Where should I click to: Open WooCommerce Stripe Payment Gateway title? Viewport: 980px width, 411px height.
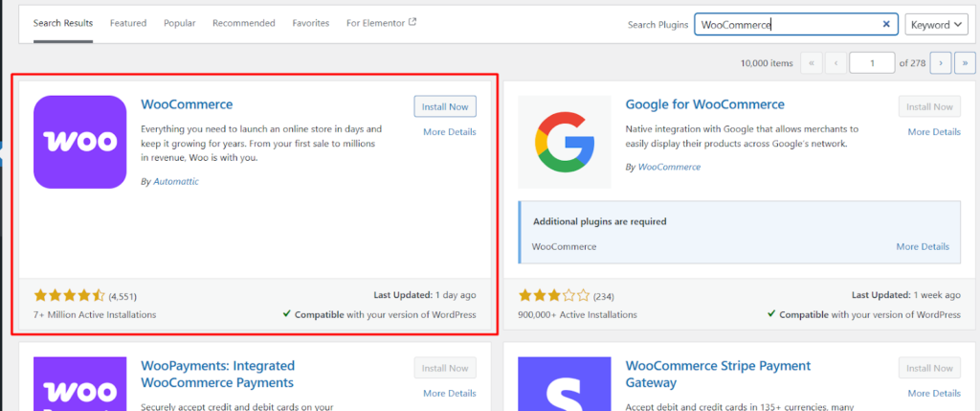(x=718, y=374)
